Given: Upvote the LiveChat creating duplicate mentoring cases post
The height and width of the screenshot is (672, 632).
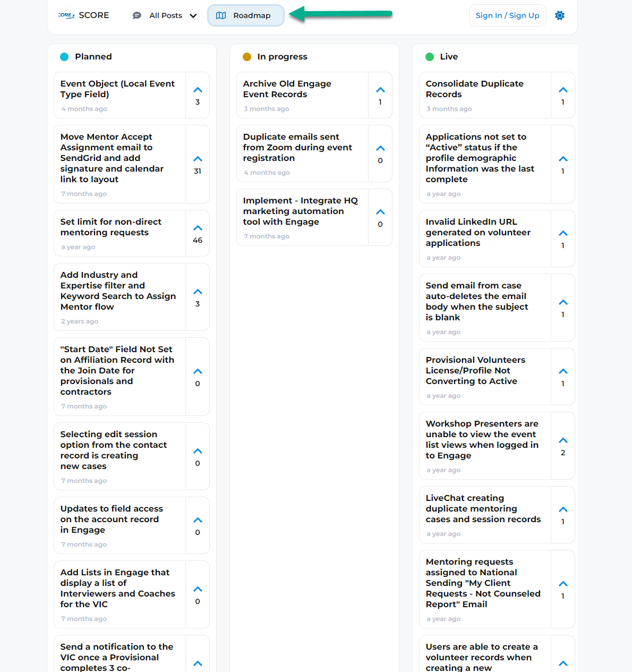Looking at the screenshot, I should pyautogui.click(x=563, y=509).
